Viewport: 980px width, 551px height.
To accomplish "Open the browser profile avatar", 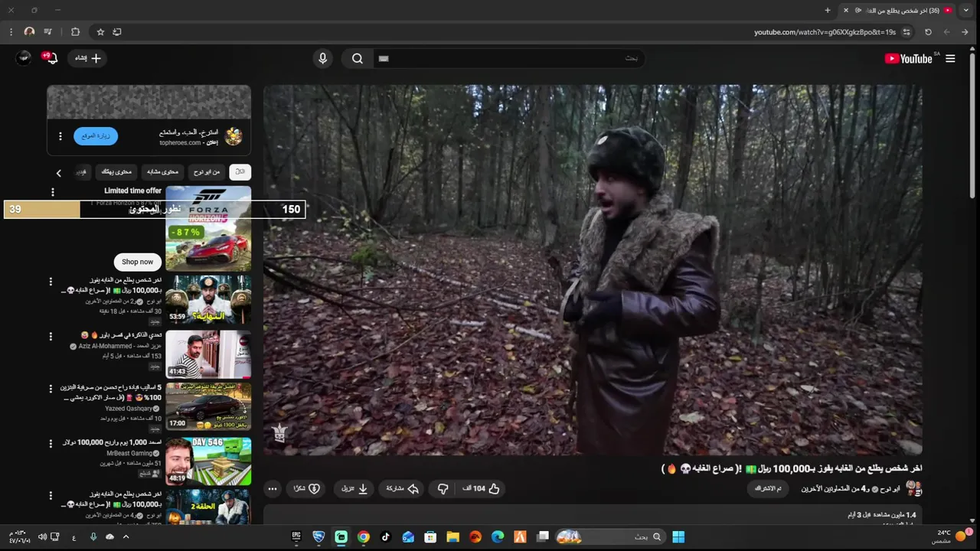I will click(x=29, y=32).
